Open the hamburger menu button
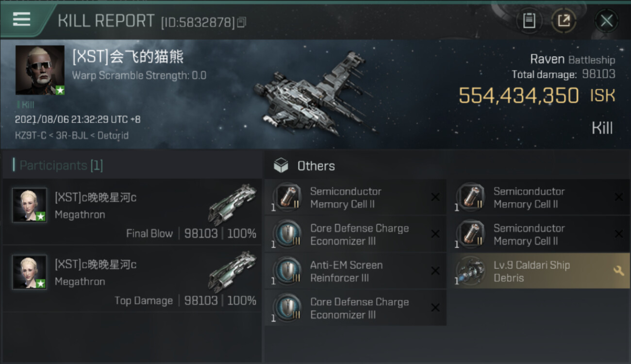Image resolution: width=631 pixels, height=364 pixels. [21, 20]
